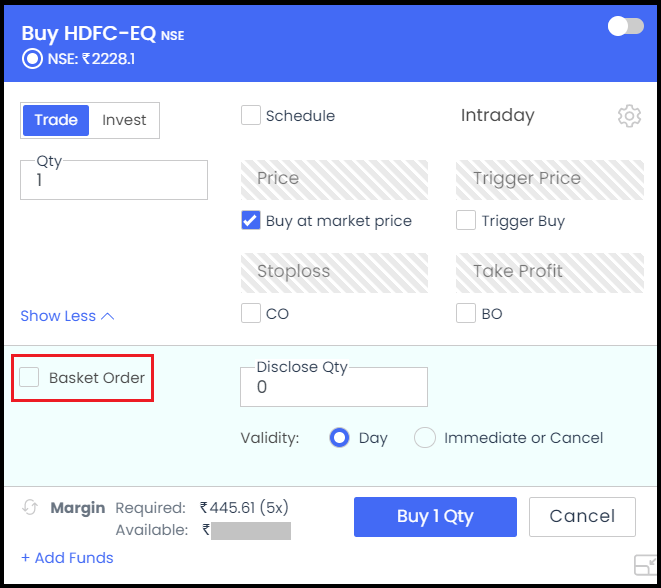Click the margin refresh icon
The image size is (661, 588).
pyautogui.click(x=30, y=507)
